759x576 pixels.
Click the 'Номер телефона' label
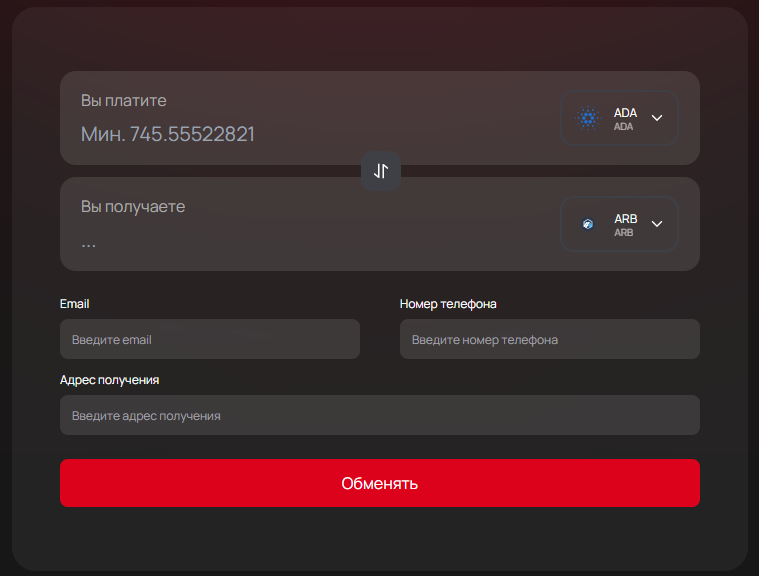click(x=448, y=304)
